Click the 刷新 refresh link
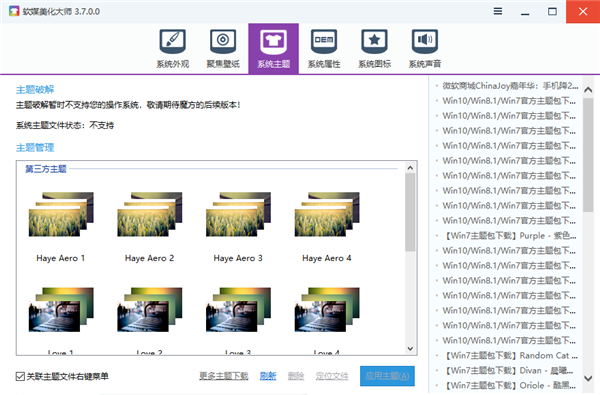Image resolution: width=600 pixels, height=395 pixels. pos(268,376)
